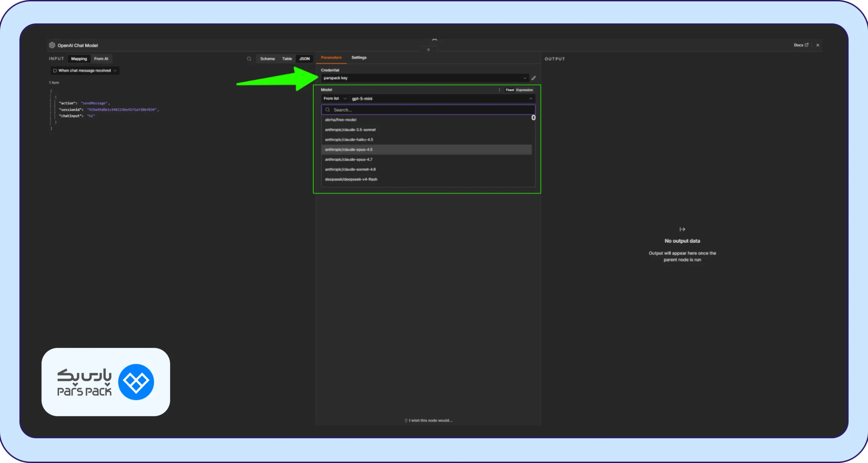Screen dimensions: 868x463
Task: Select anthropic/claude-haiku-4.5 model
Action: (427, 140)
